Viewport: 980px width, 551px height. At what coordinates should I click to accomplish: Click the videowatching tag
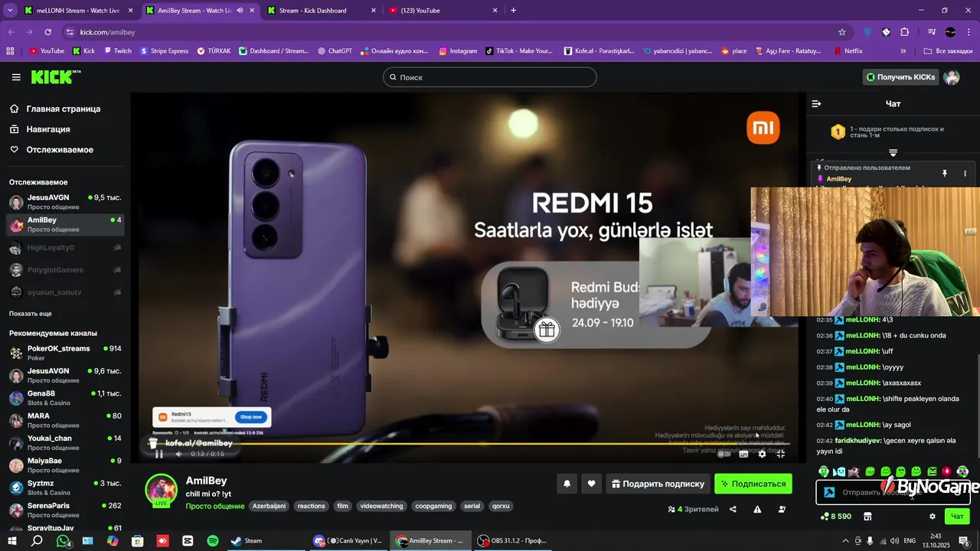click(381, 506)
